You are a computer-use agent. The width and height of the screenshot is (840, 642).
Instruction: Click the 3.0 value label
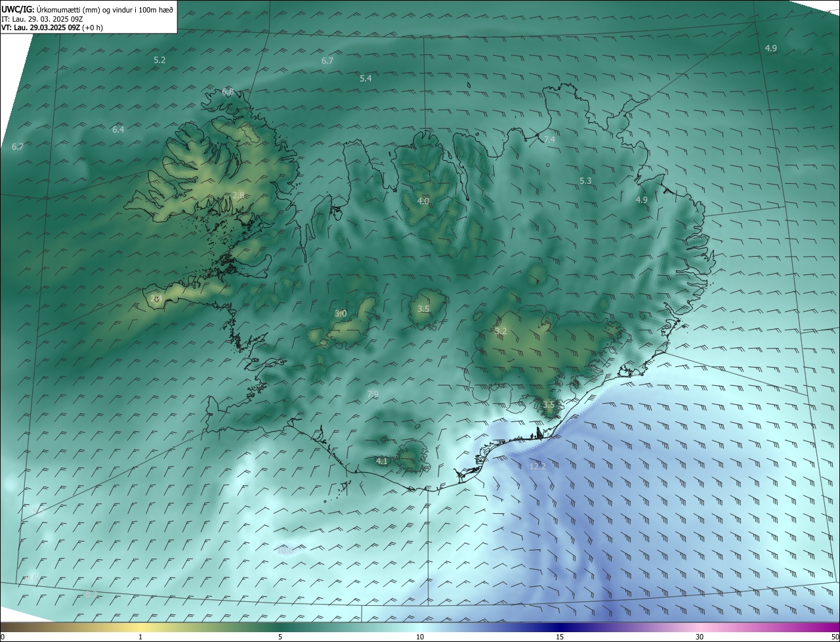[x=341, y=313]
